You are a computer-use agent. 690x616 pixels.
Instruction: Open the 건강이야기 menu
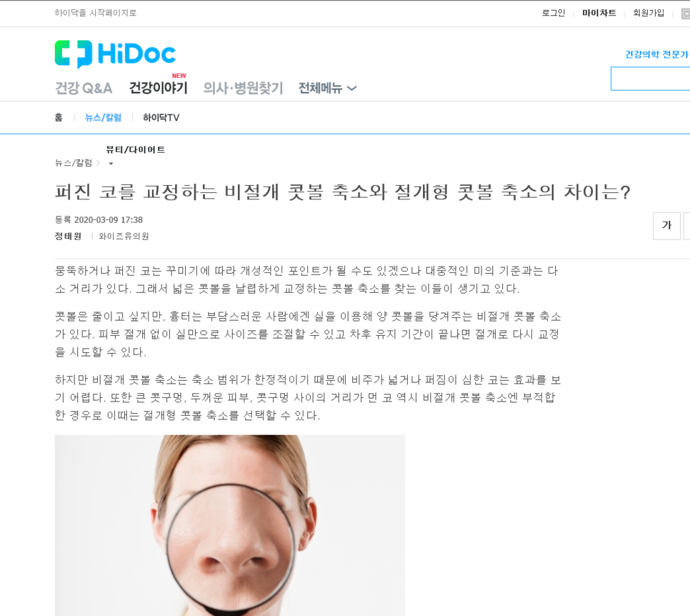(158, 88)
